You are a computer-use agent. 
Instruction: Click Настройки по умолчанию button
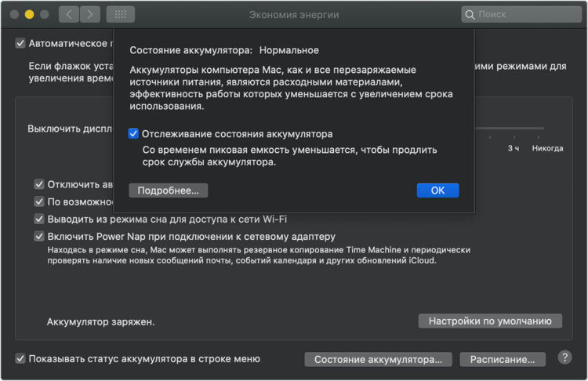coord(490,321)
